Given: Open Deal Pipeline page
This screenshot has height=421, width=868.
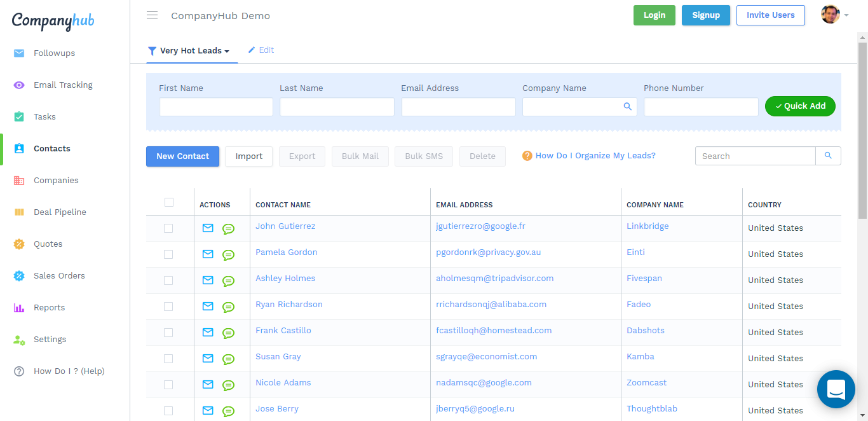Looking at the screenshot, I should click(x=60, y=212).
